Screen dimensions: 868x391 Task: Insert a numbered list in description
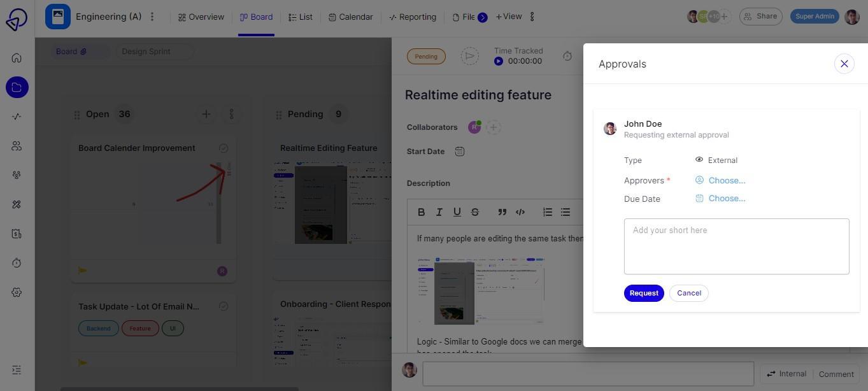point(547,212)
